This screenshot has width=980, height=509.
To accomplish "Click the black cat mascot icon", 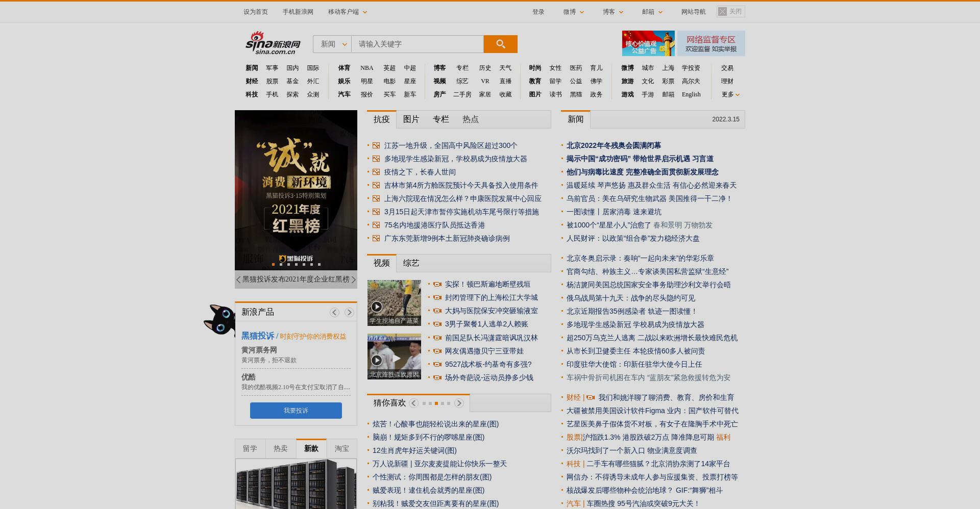I will point(219,319).
